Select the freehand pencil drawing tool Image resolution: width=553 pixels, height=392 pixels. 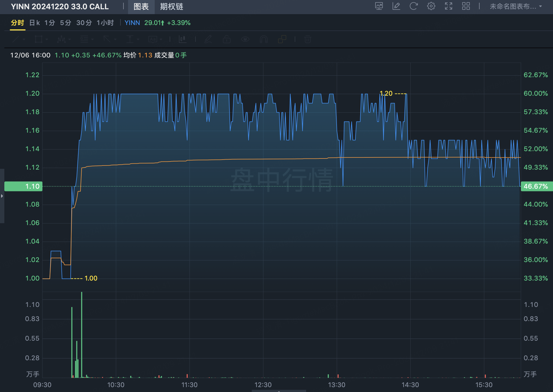point(208,39)
